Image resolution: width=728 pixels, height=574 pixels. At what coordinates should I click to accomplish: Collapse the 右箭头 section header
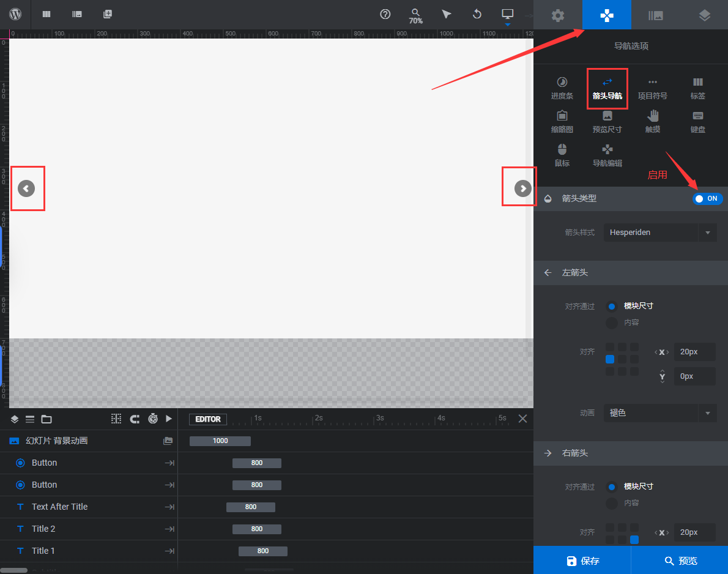coord(631,453)
